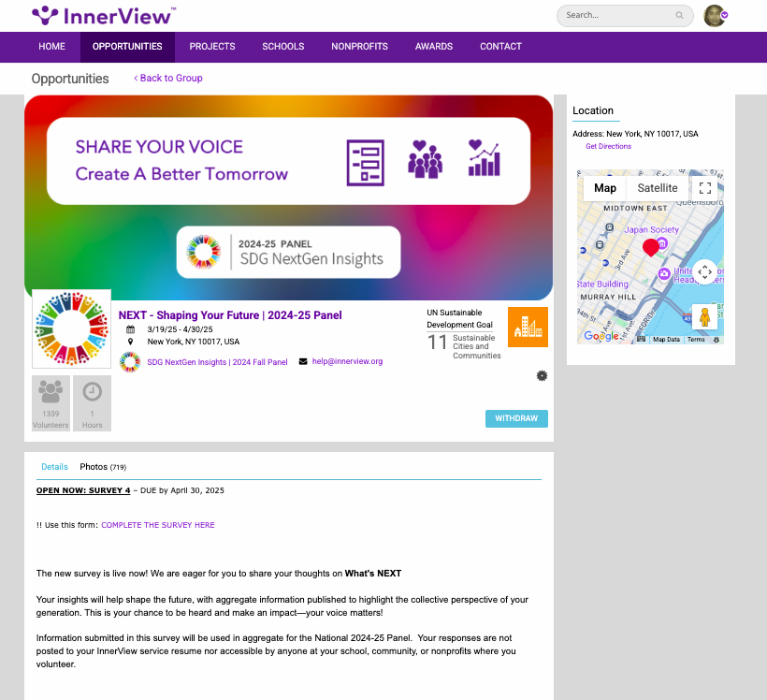This screenshot has height=700, width=767.
Task: Open the map Terms link
Action: (696, 339)
